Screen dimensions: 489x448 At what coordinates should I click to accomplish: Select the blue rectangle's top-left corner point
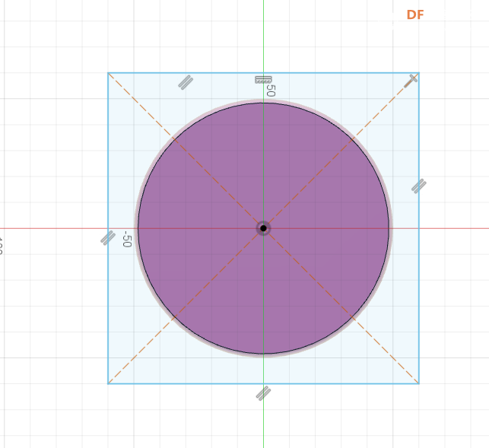coord(108,73)
